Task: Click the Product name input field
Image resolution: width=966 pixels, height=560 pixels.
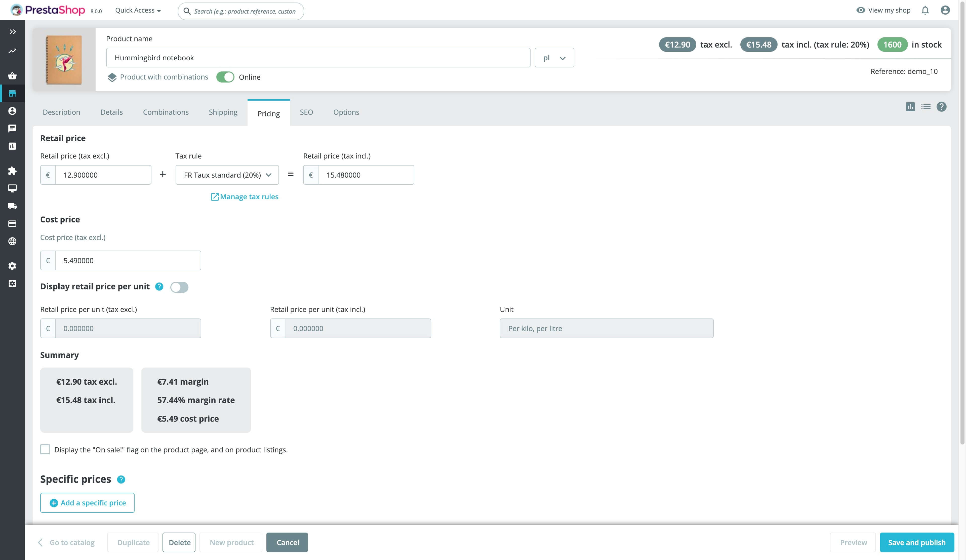Action: pos(318,58)
